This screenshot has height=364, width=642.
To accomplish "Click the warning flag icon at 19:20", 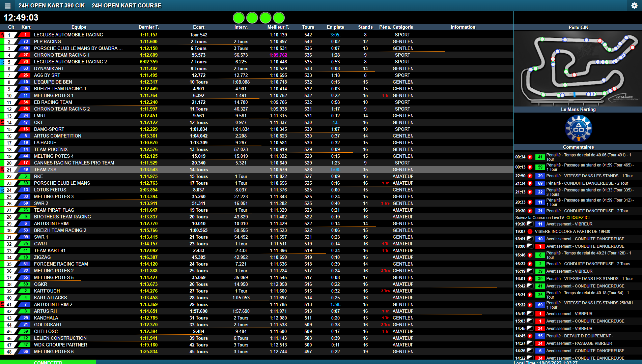I will click(x=530, y=224).
